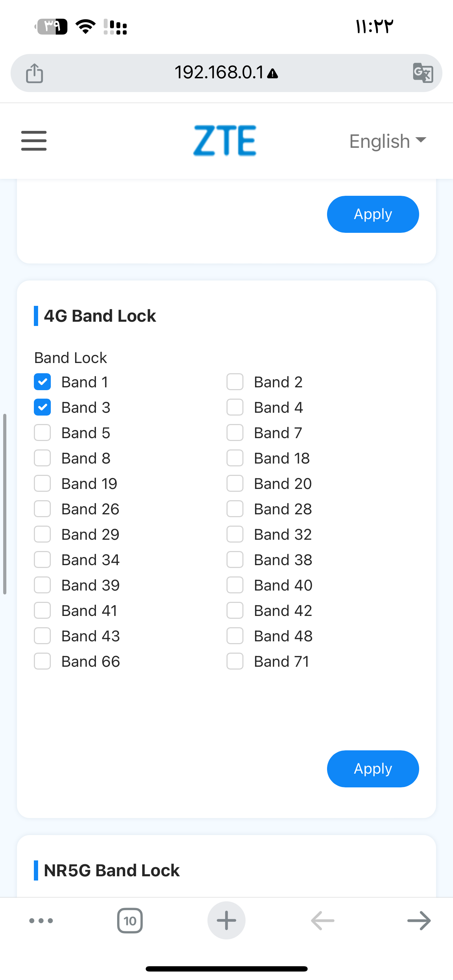Uncheck the Band 3 checkbox

42,407
